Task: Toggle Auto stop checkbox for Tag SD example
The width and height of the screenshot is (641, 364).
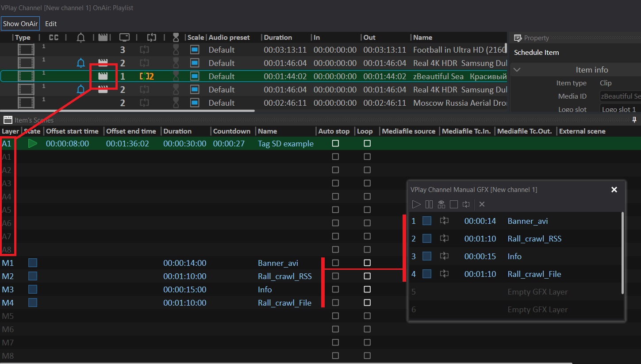Action: click(x=335, y=143)
